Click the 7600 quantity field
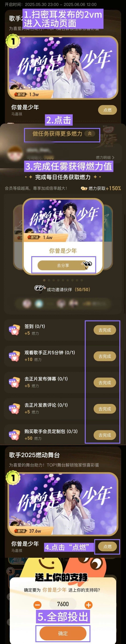Image resolution: width=126 pixels, height=644 pixels. tap(63, 604)
